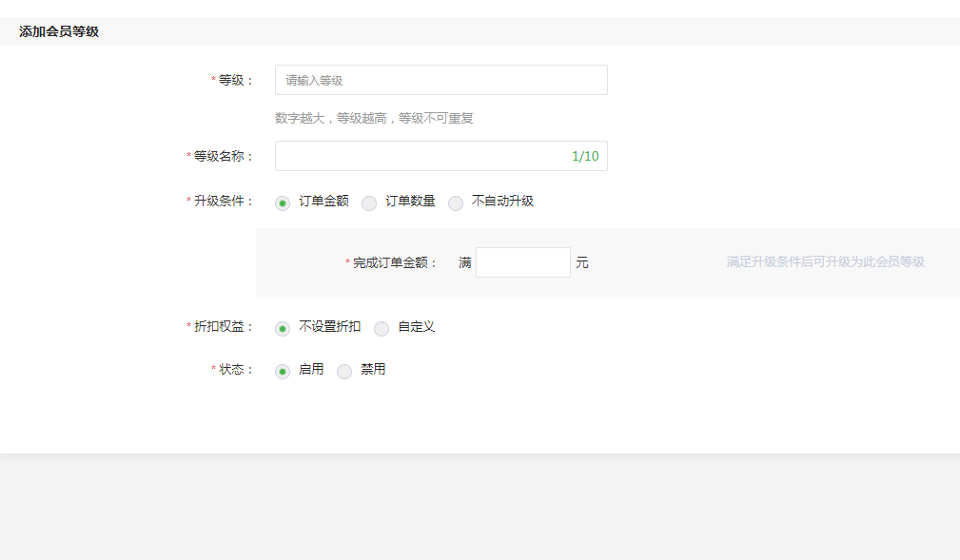960x560 pixels.
Task: Click the 等级 input field
Action: point(441,80)
